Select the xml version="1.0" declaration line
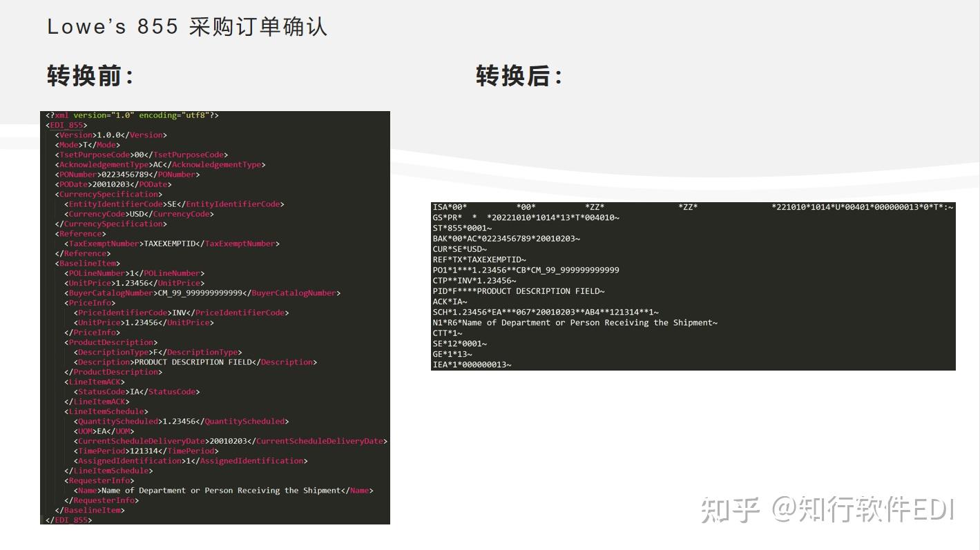The image size is (980, 550). pyautogui.click(x=132, y=115)
